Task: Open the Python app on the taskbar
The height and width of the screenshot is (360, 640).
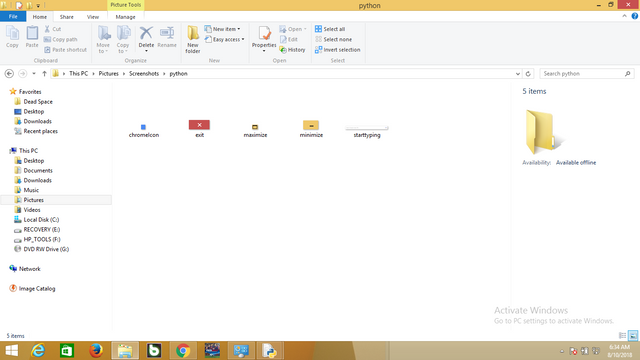Action: click(270, 351)
